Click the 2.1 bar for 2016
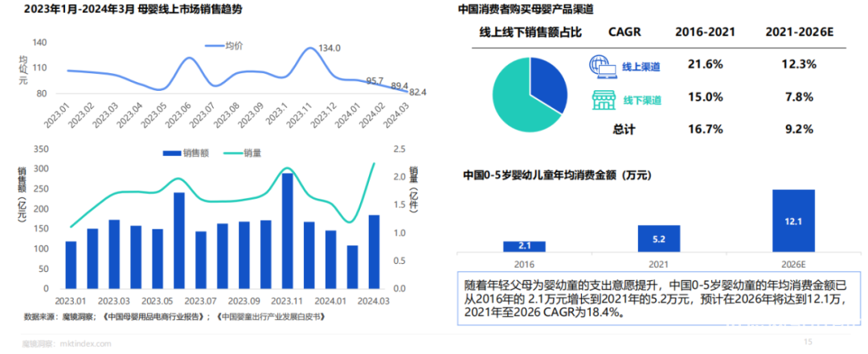868x354 pixels. pyautogui.click(x=523, y=246)
